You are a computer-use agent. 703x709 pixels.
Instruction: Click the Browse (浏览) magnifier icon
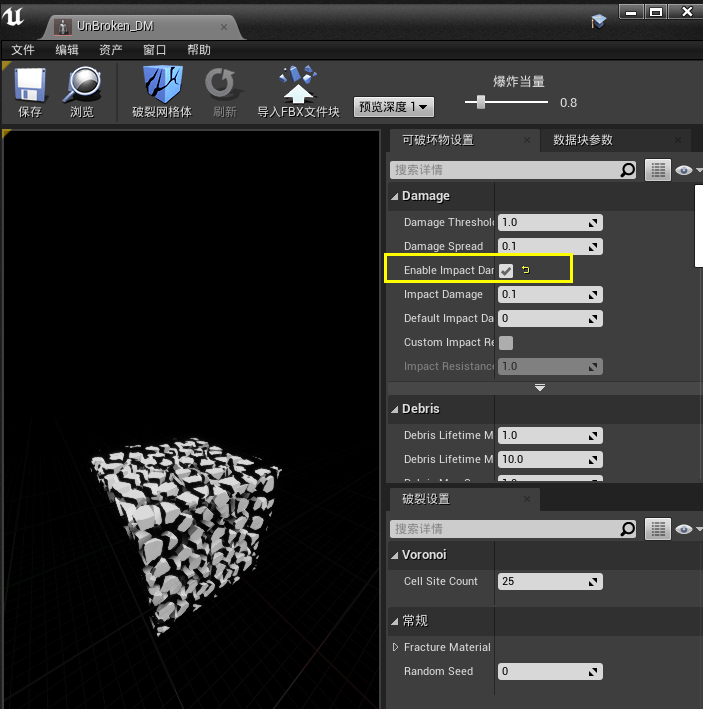82,85
